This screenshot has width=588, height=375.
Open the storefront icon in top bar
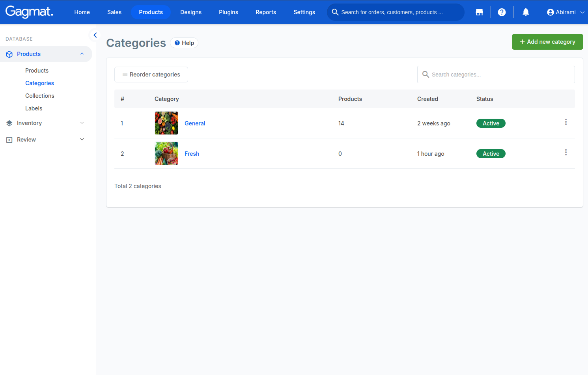[x=479, y=12]
